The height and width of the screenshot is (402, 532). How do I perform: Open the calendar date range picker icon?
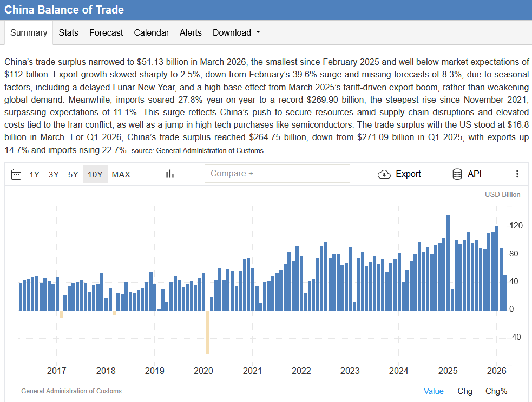coord(16,174)
